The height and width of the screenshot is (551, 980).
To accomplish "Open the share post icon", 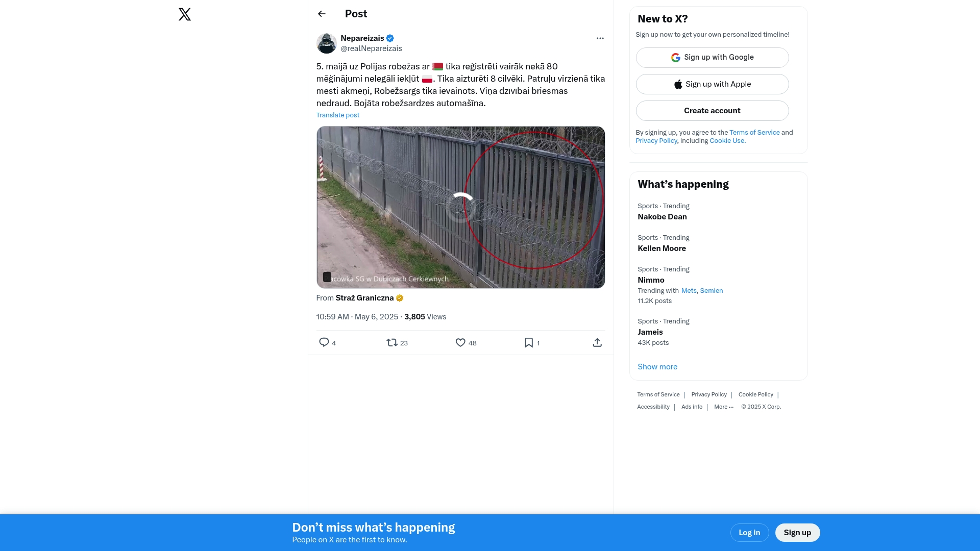I will point(597,342).
